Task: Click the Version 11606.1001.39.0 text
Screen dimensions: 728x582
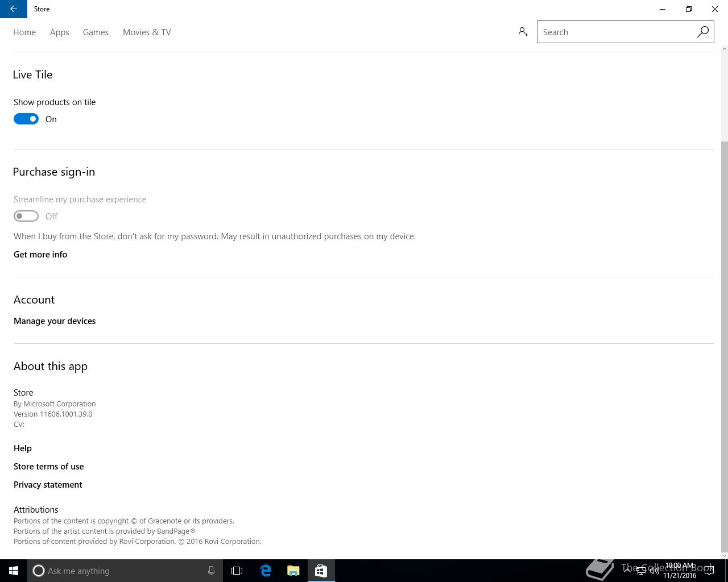Action: 53,414
